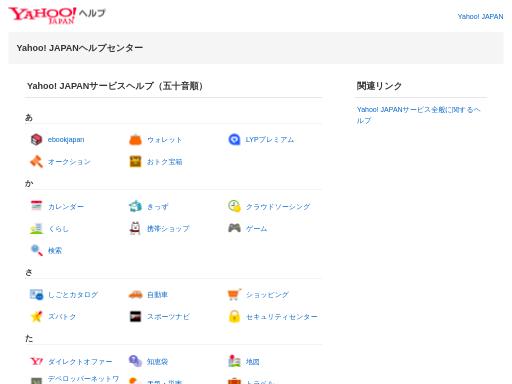Click the map icon beside 地図

[x=234, y=361]
